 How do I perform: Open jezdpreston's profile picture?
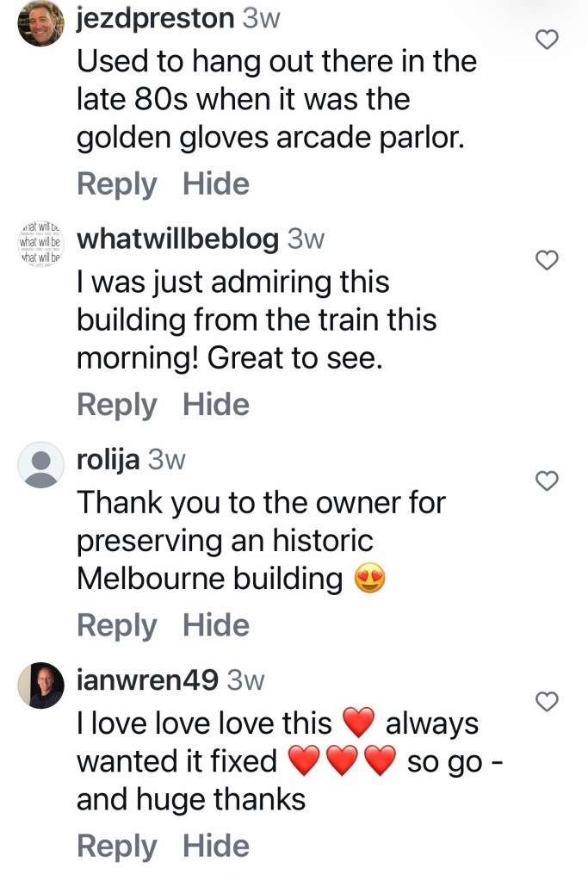pos(40,23)
